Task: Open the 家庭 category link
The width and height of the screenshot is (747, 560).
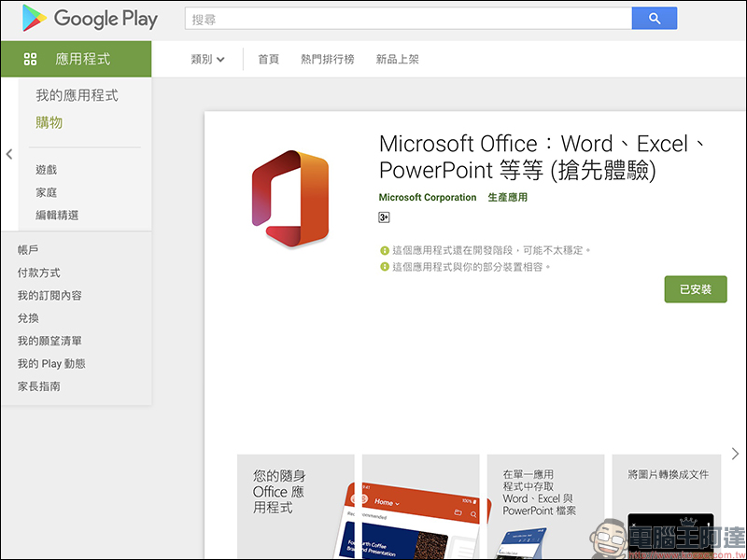Action: pyautogui.click(x=46, y=192)
